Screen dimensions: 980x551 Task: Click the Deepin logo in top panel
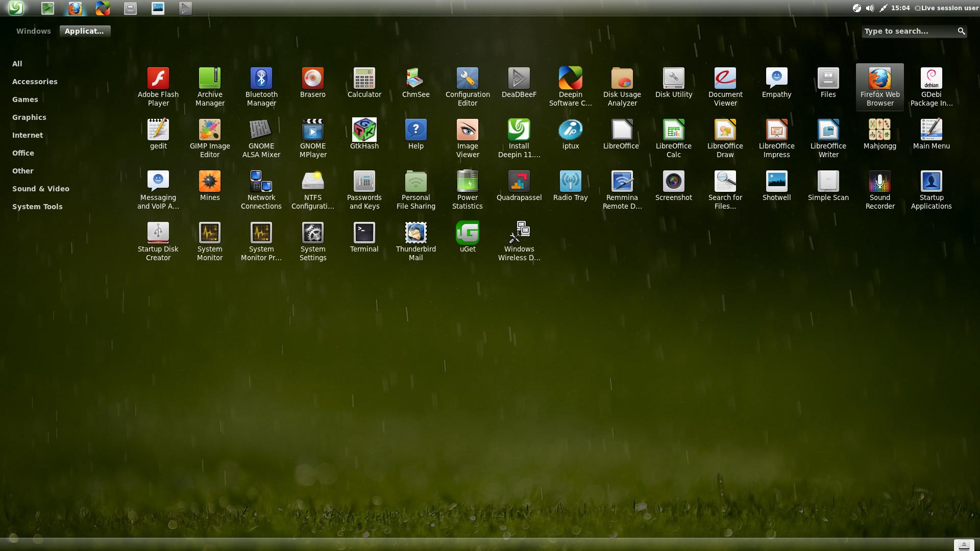(16, 8)
